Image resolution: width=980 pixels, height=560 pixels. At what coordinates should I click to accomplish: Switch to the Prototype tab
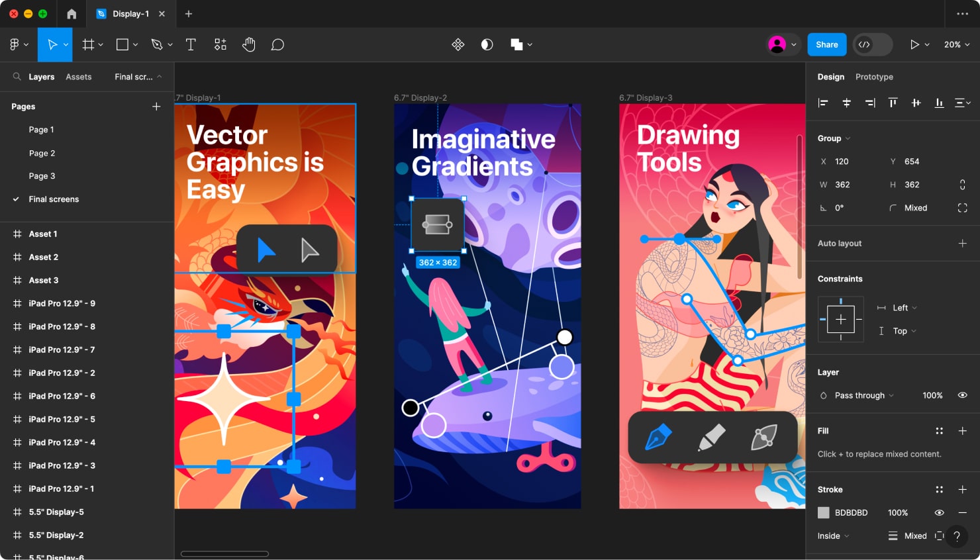click(874, 77)
